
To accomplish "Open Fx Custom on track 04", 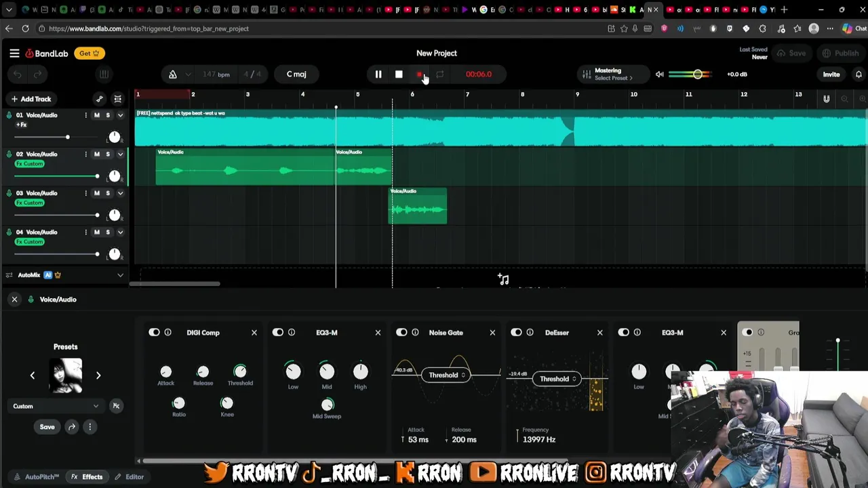I will (29, 242).
